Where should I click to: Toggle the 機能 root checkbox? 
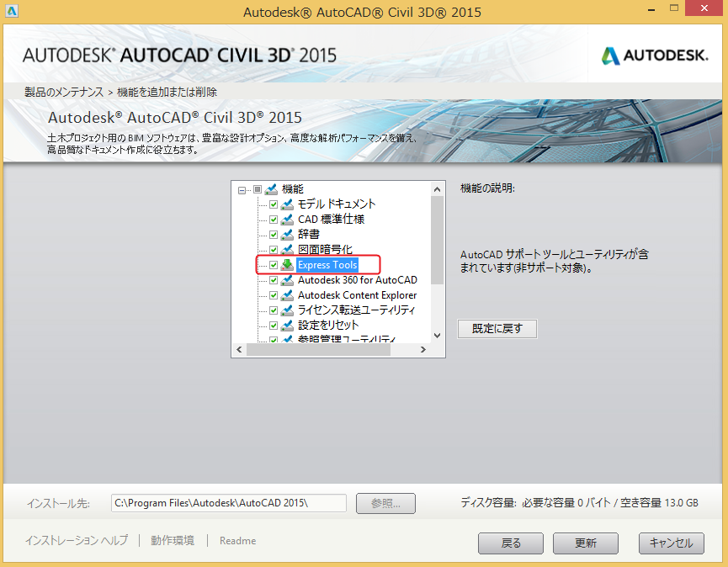(x=258, y=189)
